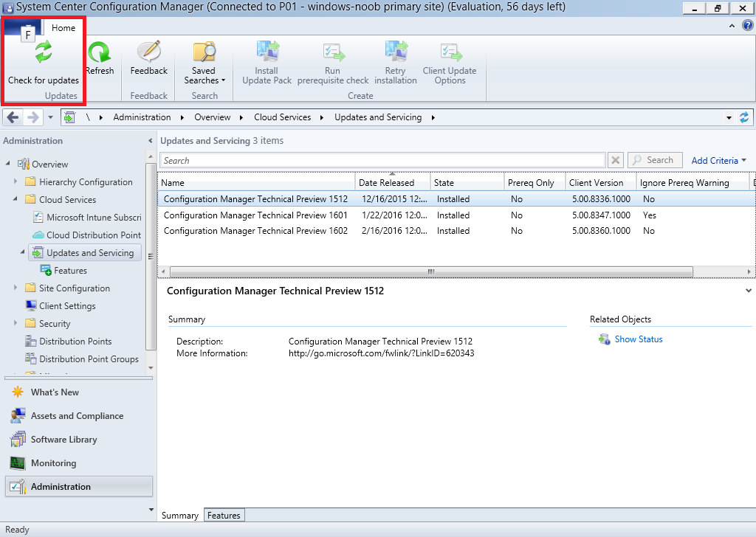Click the Search button
The image size is (756, 537).
tap(655, 160)
